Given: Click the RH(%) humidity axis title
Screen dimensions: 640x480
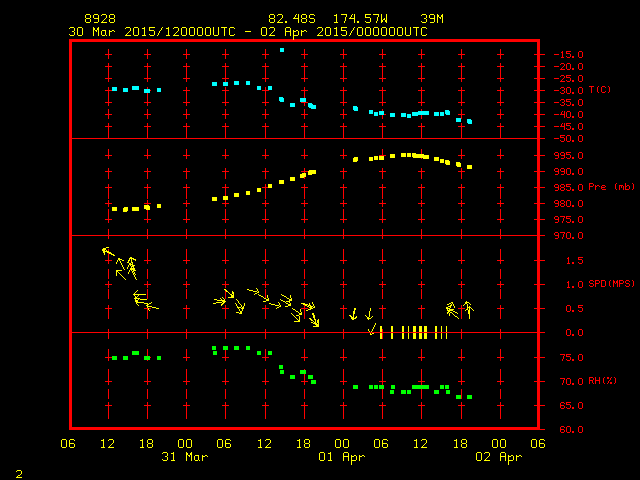Looking at the screenshot, I should [602, 380].
